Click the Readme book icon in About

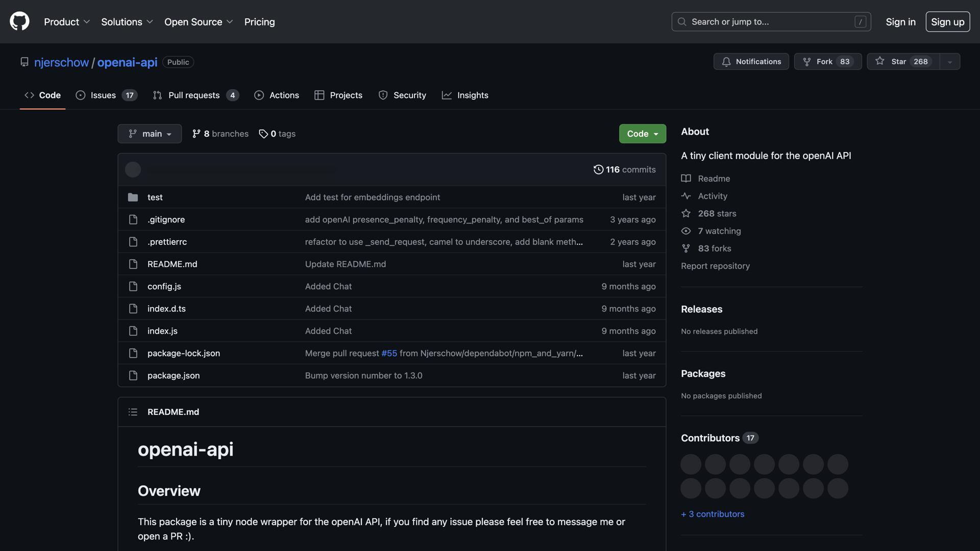point(685,178)
